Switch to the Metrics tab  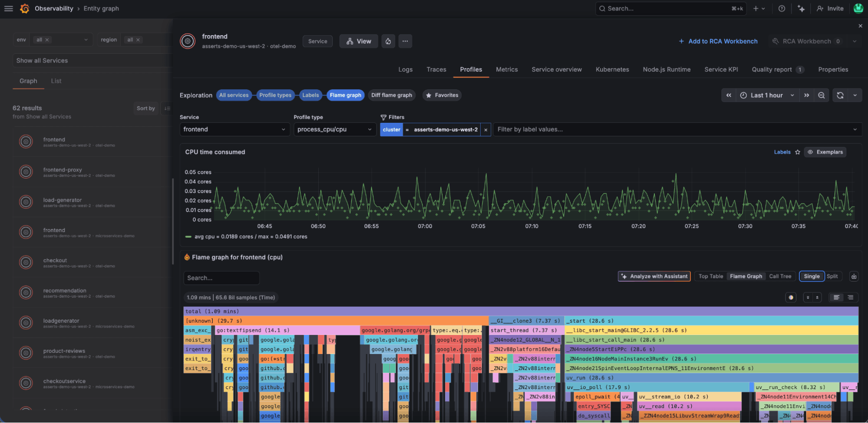point(507,70)
